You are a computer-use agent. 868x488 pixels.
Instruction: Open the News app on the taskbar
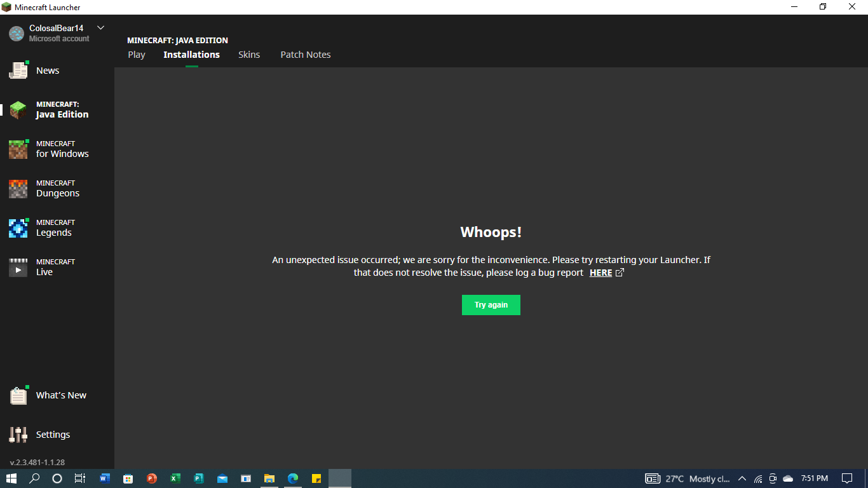(x=246, y=478)
